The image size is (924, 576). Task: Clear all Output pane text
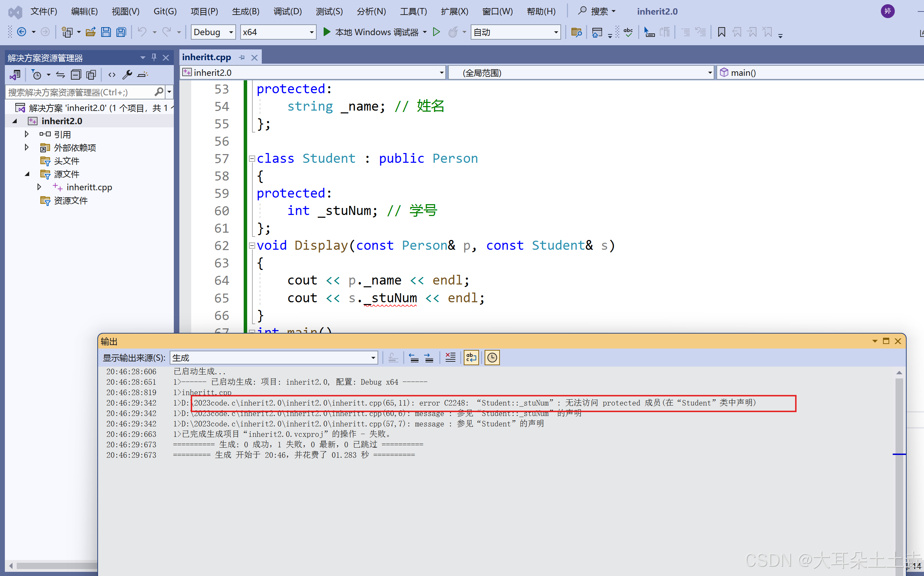tap(451, 358)
